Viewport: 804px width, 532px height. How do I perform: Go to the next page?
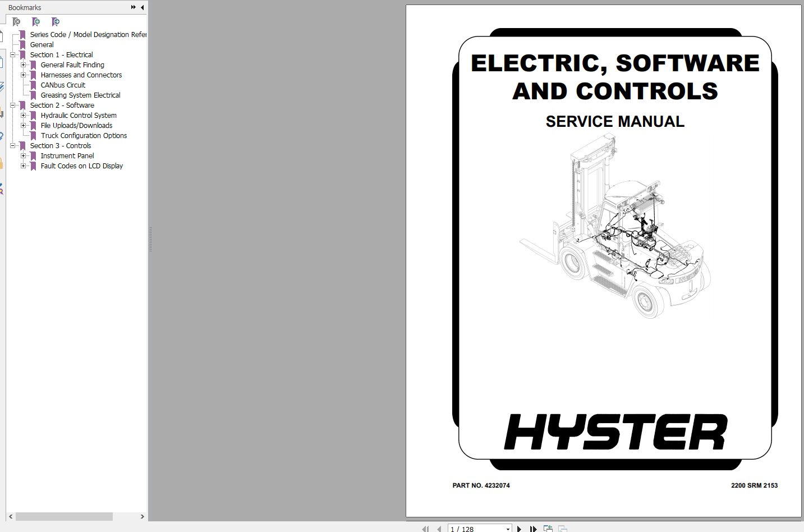coord(519,529)
